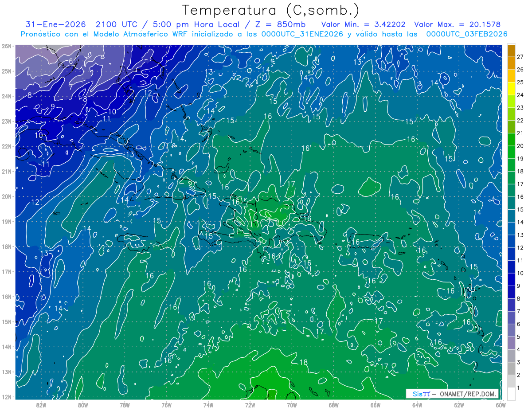The width and height of the screenshot is (532, 411).
Task: Click the 3 label on the color scale
Action: (518, 363)
